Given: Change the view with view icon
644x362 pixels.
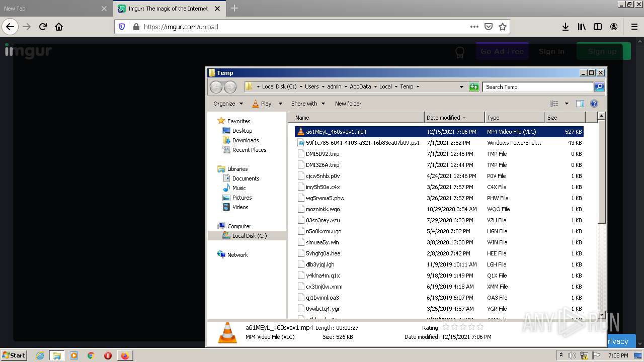Looking at the screenshot, I should [554, 104].
